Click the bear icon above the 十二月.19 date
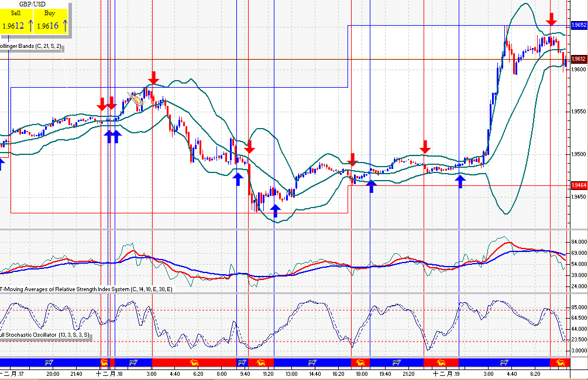This screenshot has height=380, width=588. coord(441,362)
